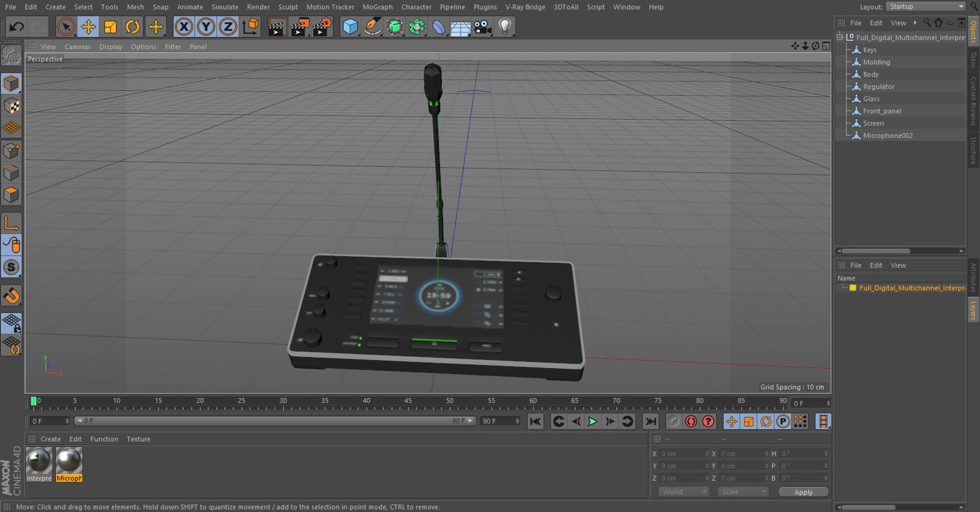Toggle Z axis lock
Image resolution: width=980 pixels, height=512 pixels.
(228, 27)
